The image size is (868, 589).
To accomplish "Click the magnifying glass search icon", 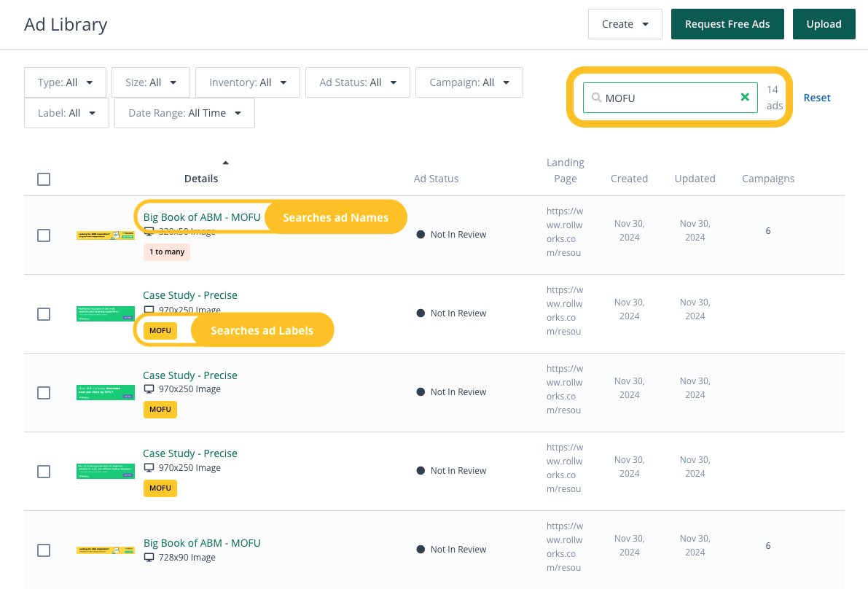I will click(596, 98).
